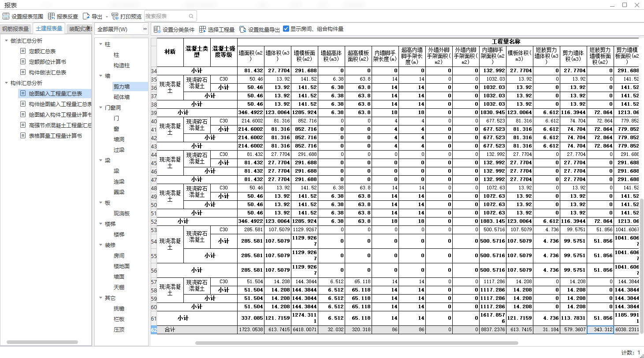The image size is (644, 358).
Task: Select 过梁 component type
Action: [119, 150]
